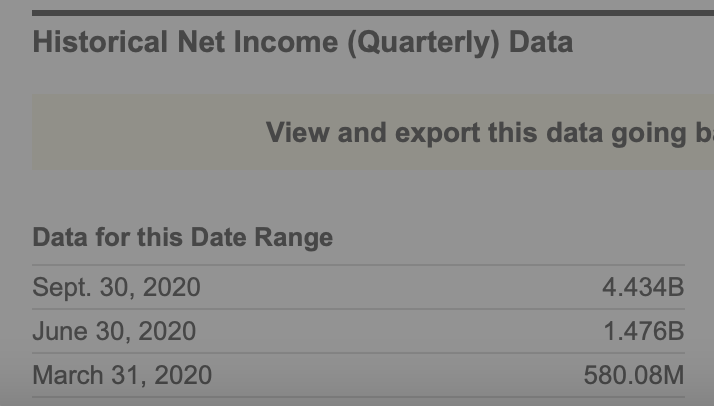Click the empty left side of the export banner
The width and height of the screenshot is (714, 406).
(x=140, y=133)
